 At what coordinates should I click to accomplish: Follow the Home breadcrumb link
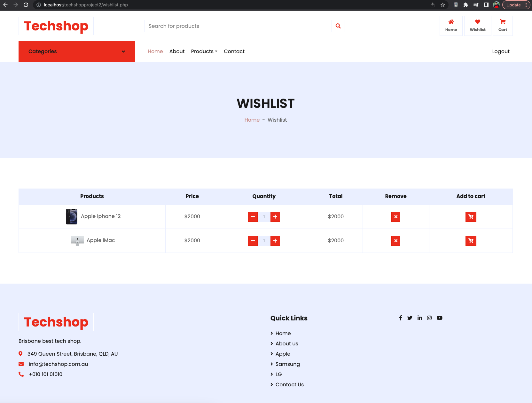(252, 120)
